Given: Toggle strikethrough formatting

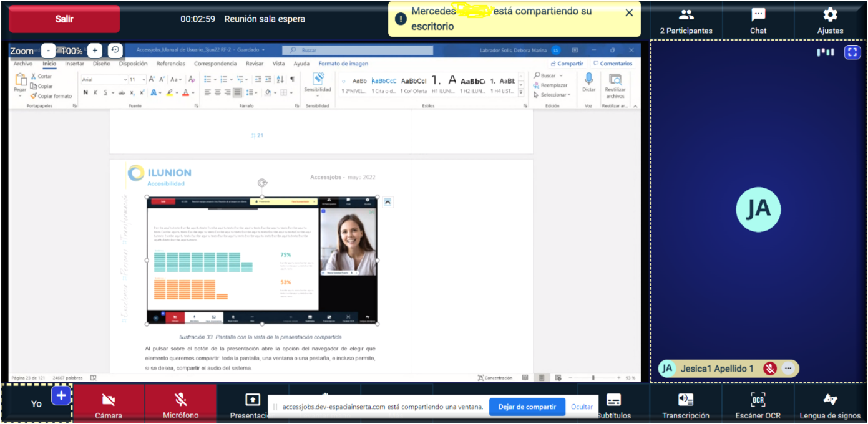Looking at the screenshot, I should pos(122,92).
